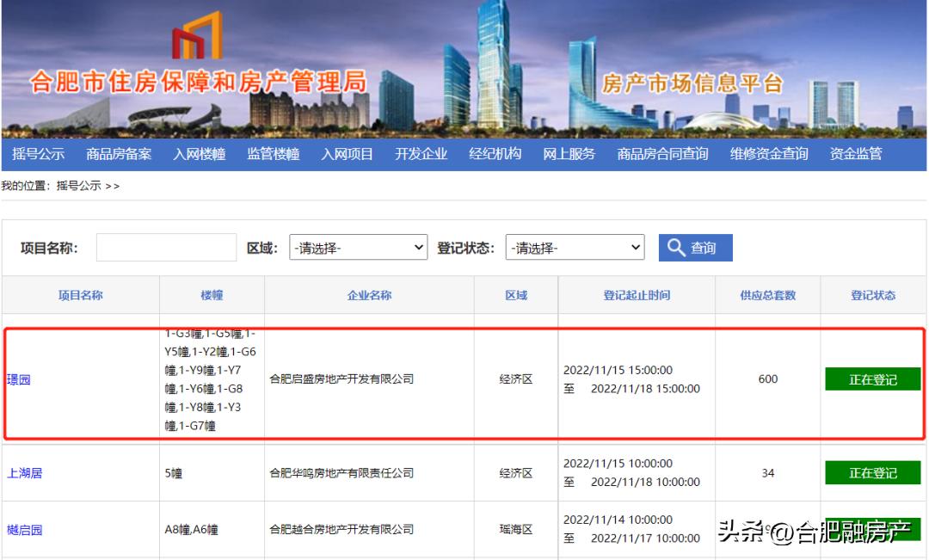Expand the 登记状态 status dropdown

coord(575,247)
